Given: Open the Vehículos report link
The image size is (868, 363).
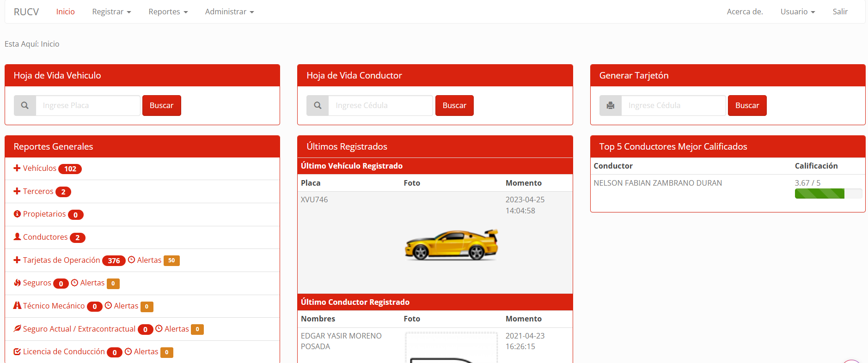Looking at the screenshot, I should [40, 168].
